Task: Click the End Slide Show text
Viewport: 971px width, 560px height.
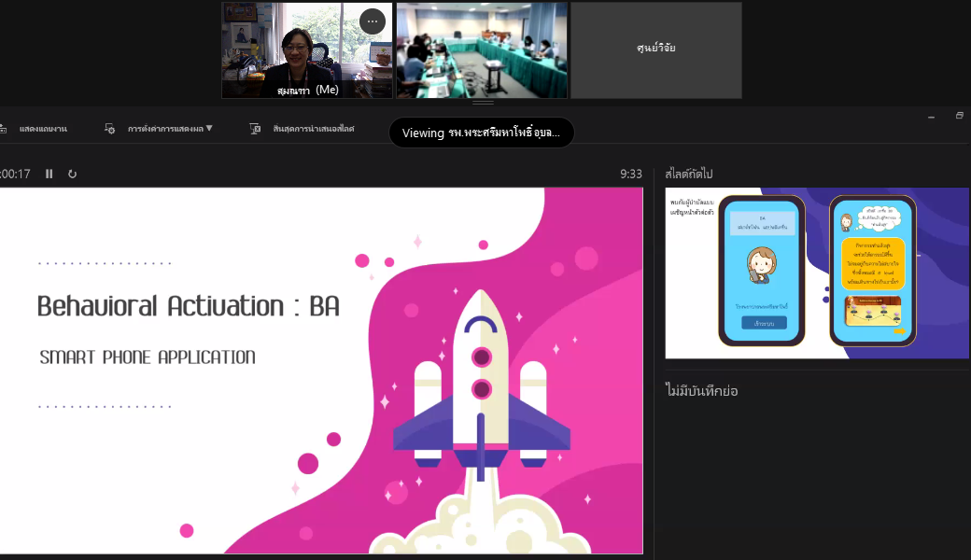Action: tap(313, 129)
